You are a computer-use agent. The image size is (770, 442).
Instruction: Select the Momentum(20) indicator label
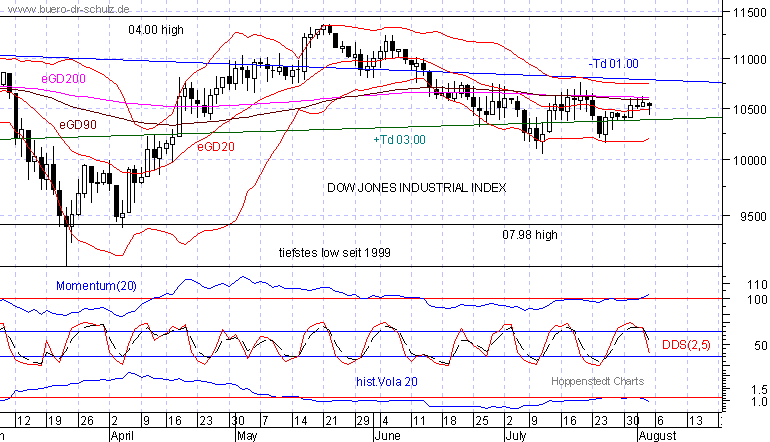click(96, 286)
